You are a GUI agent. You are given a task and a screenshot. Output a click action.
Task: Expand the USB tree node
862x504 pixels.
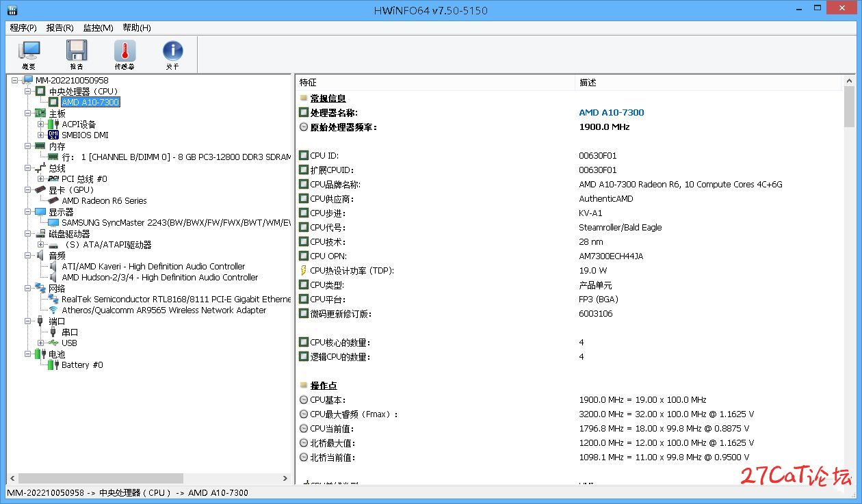pyautogui.click(x=41, y=343)
